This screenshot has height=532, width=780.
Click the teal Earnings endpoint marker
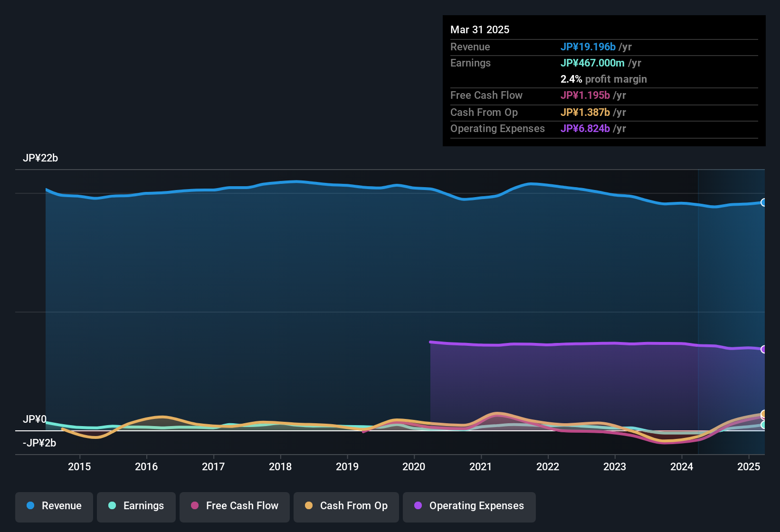point(764,425)
